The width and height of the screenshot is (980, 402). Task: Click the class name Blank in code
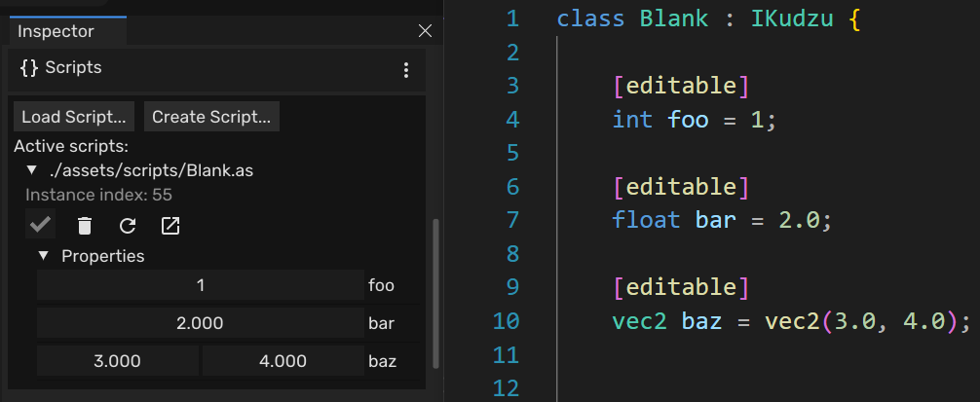click(674, 18)
